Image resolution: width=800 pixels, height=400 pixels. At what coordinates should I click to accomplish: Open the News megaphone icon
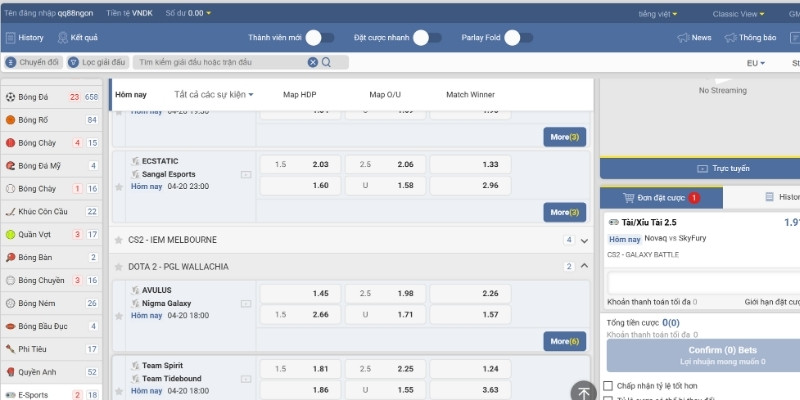tap(683, 37)
